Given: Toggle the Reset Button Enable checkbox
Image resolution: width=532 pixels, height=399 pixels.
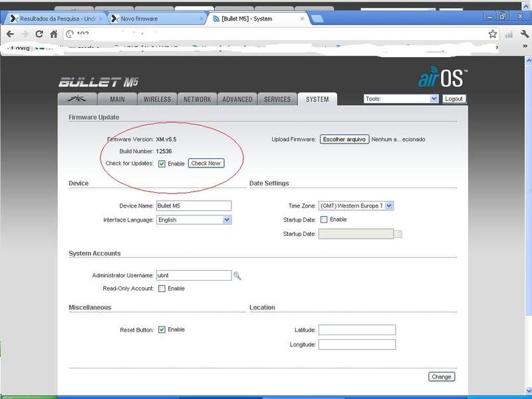Looking at the screenshot, I should coord(162,330).
